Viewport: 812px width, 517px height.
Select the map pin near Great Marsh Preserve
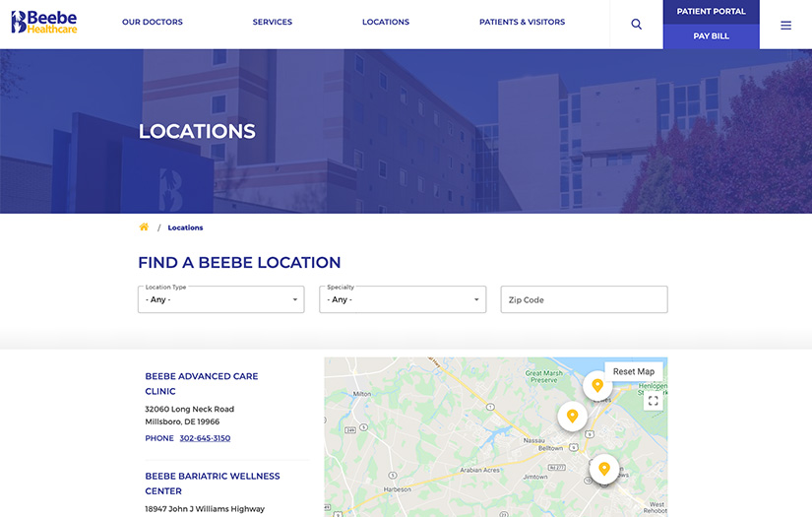(597, 385)
